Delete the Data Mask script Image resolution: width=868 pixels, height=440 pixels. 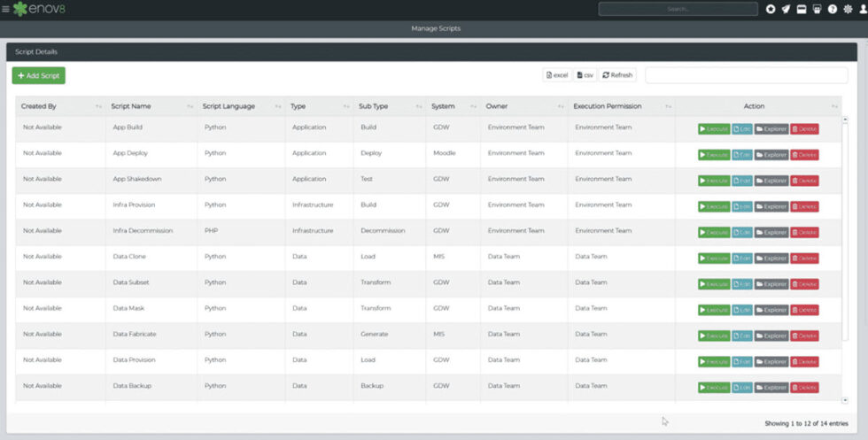click(x=804, y=310)
